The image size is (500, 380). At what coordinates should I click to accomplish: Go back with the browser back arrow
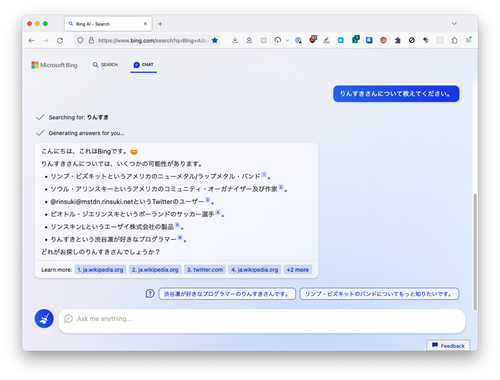(32, 40)
